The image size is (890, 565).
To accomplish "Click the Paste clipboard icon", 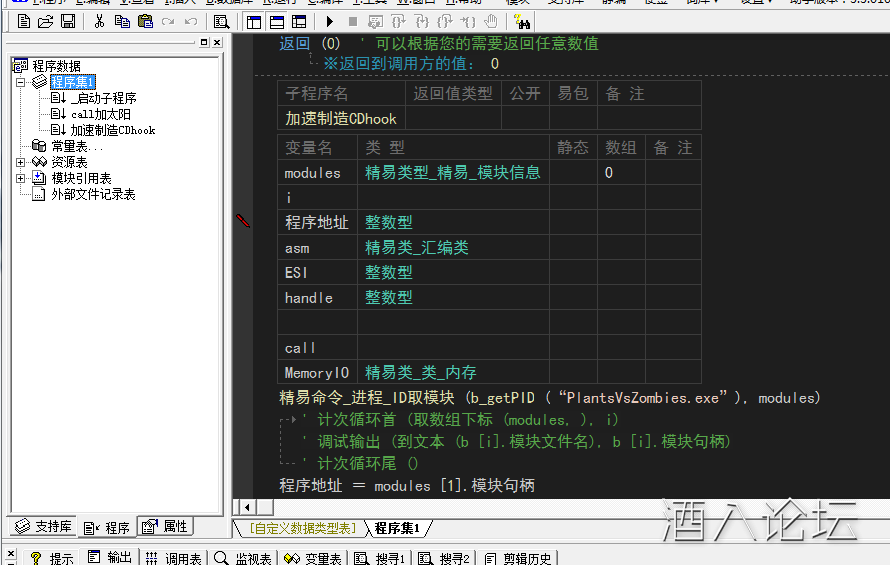I will pos(145,21).
